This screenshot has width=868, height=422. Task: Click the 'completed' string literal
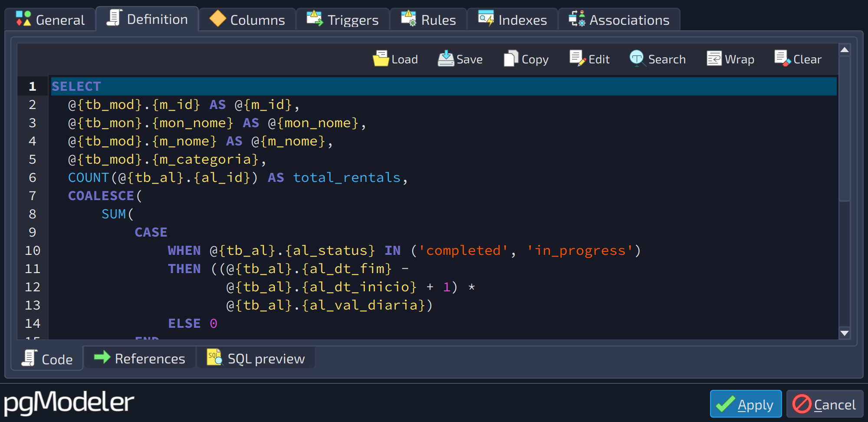464,251
